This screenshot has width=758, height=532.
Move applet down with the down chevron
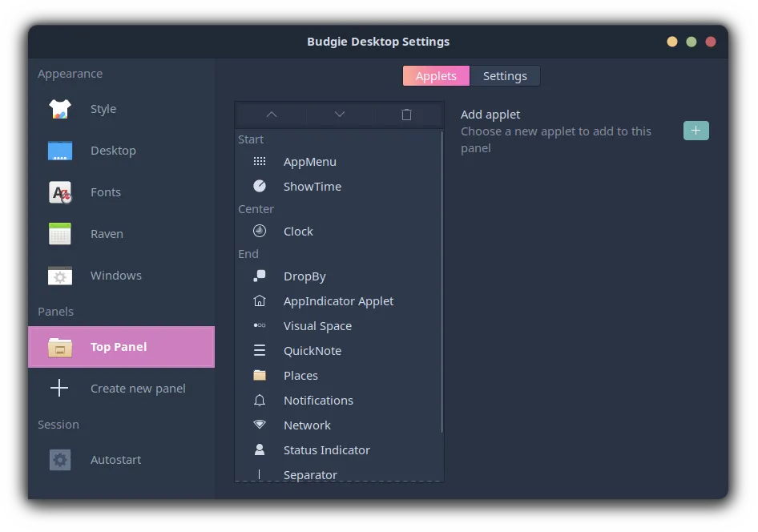click(x=339, y=115)
